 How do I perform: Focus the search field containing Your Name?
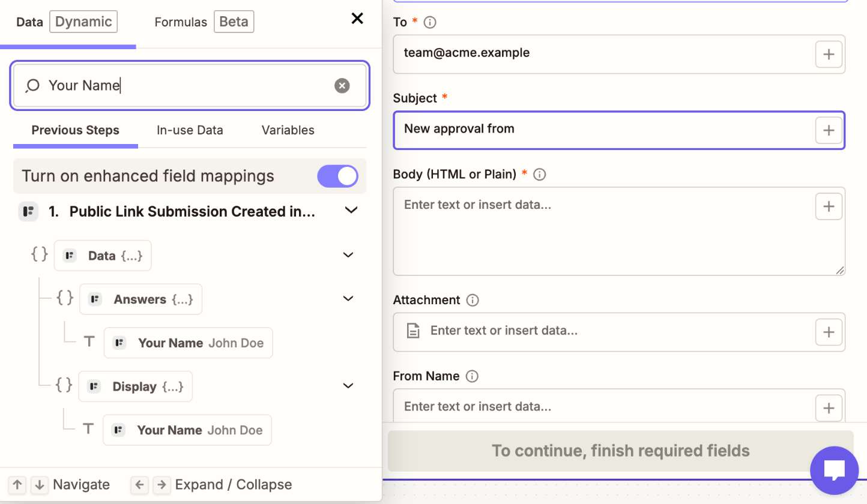click(x=190, y=86)
